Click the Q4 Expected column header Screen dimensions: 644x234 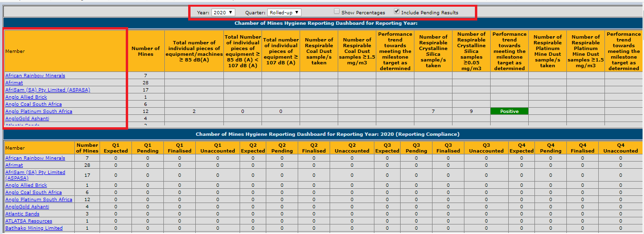tap(522, 148)
